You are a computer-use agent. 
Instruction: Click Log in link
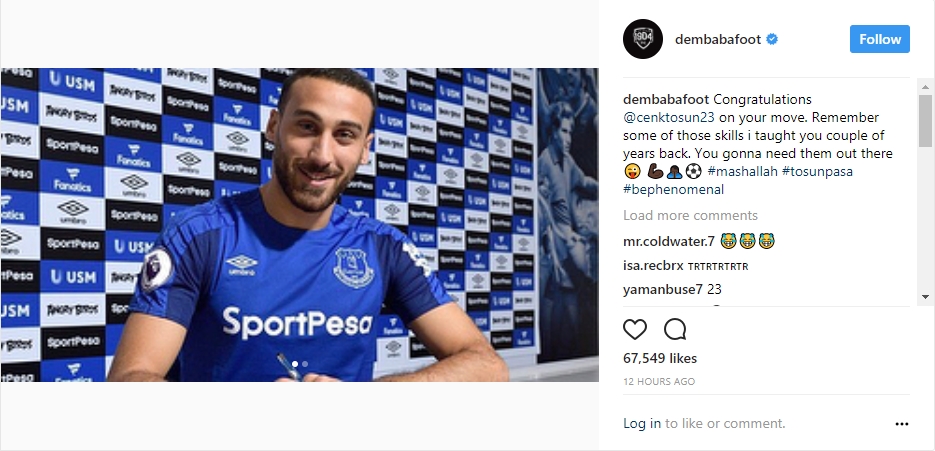[x=641, y=424]
